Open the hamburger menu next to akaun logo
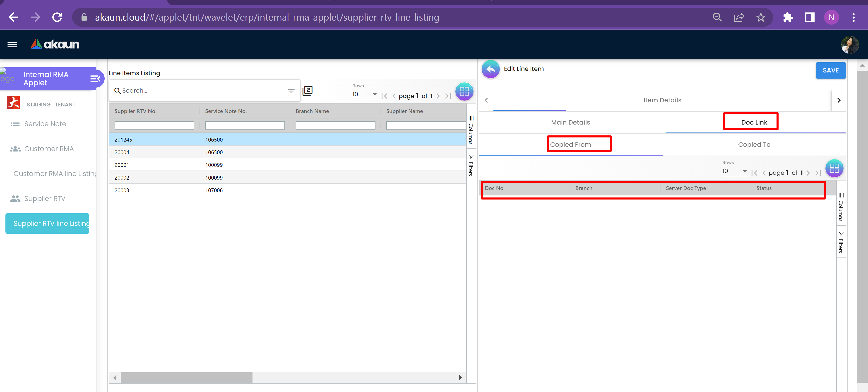This screenshot has width=868, height=392. 12,44
